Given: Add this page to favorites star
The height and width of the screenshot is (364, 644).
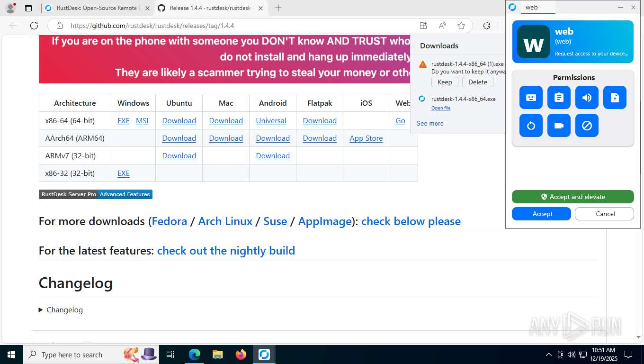Looking at the screenshot, I should tap(461, 26).
